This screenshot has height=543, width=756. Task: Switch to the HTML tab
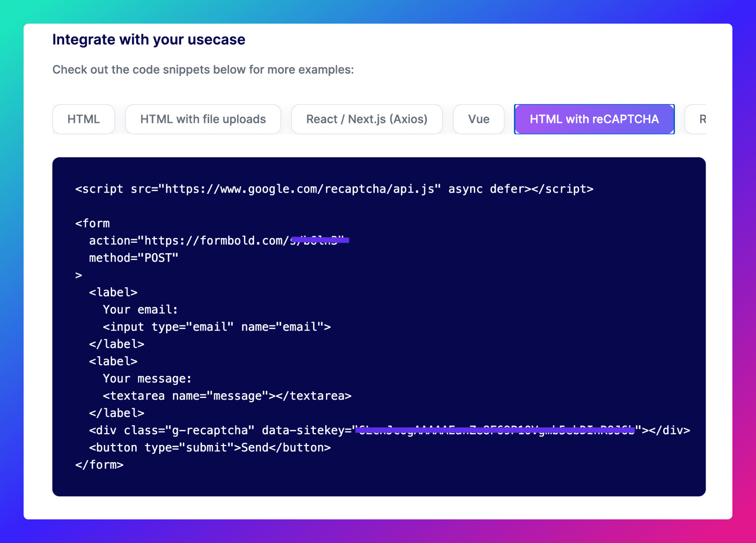[x=83, y=119]
